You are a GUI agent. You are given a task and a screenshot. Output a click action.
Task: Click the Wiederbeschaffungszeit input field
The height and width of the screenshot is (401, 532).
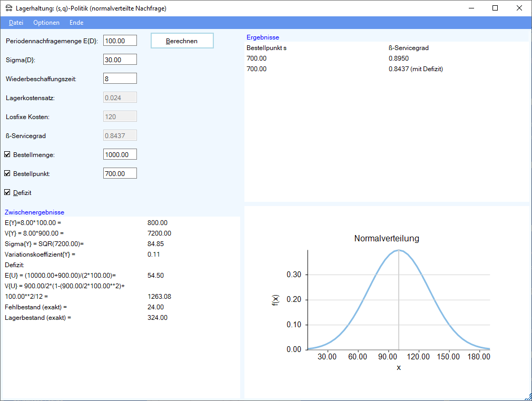click(120, 79)
